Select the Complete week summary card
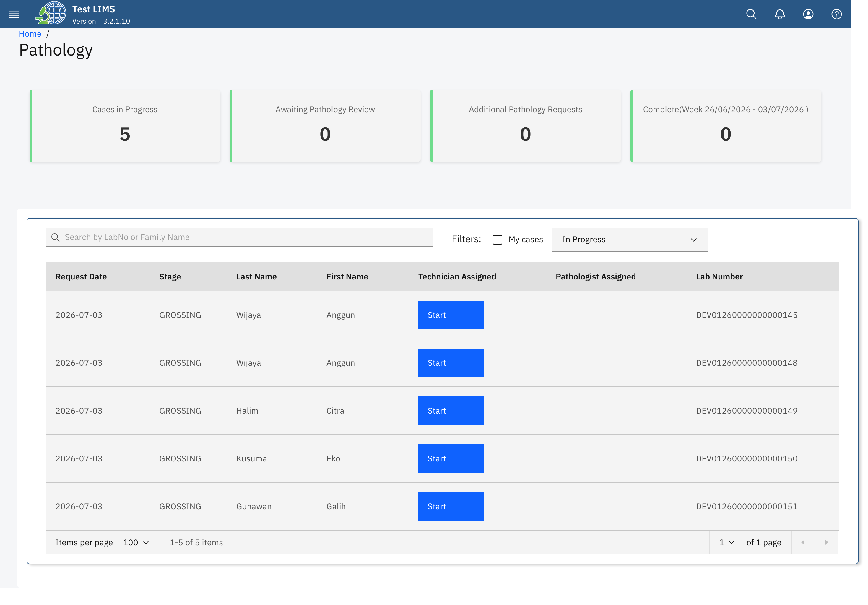The height and width of the screenshot is (605, 868). coord(726,126)
